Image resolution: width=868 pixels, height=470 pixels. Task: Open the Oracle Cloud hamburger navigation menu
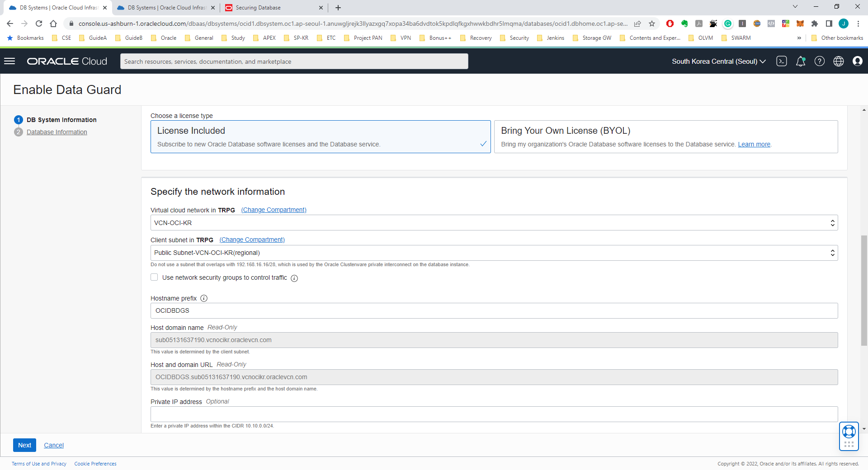pyautogui.click(x=9, y=61)
